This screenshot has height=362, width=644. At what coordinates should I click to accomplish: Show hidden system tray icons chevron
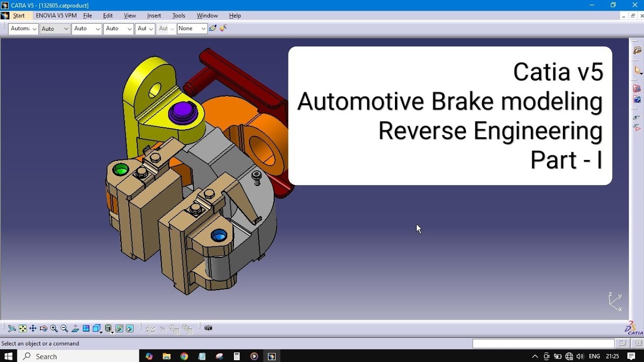pyautogui.click(x=535, y=356)
